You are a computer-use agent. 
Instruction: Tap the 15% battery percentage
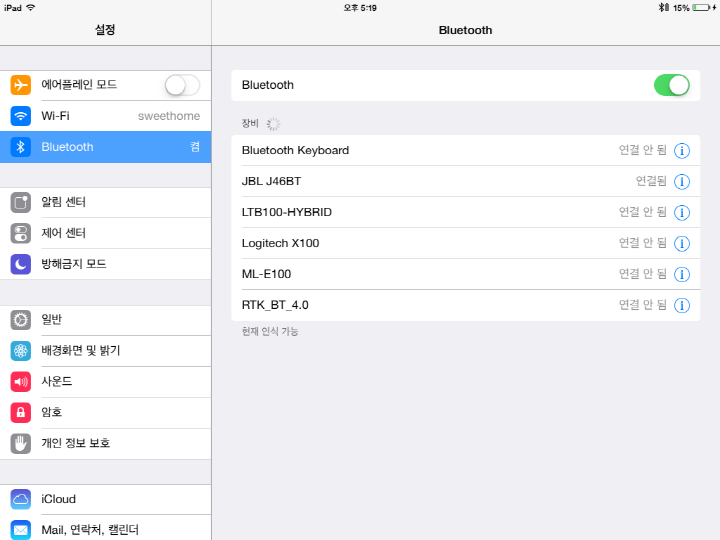click(681, 8)
